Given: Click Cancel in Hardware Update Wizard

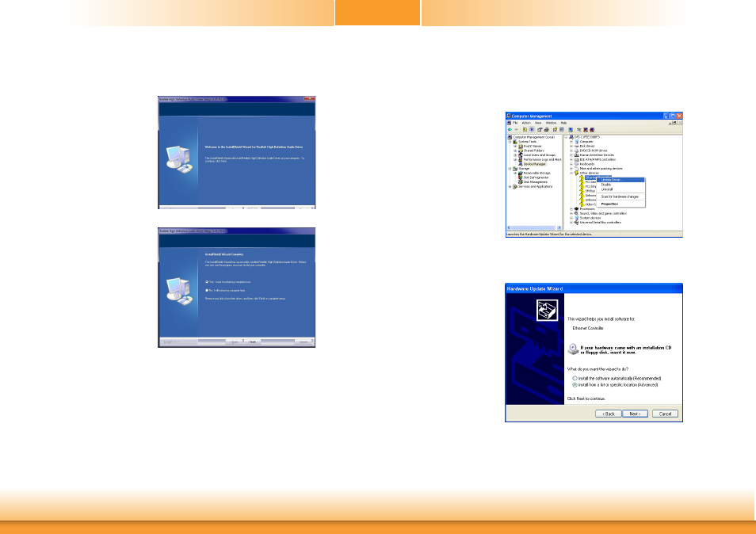Looking at the screenshot, I should point(665,414).
